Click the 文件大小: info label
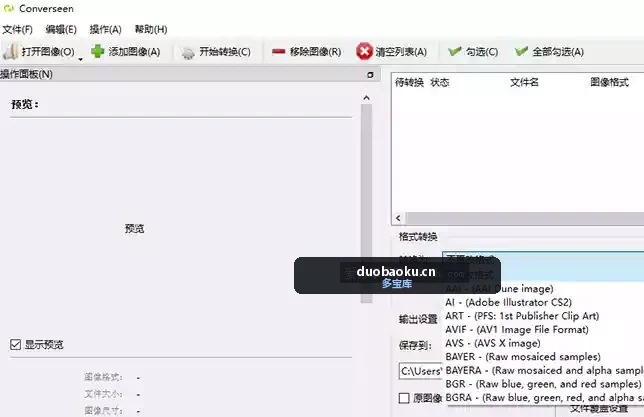Screen dimensions: 644x417 pyautogui.click(x=103, y=394)
